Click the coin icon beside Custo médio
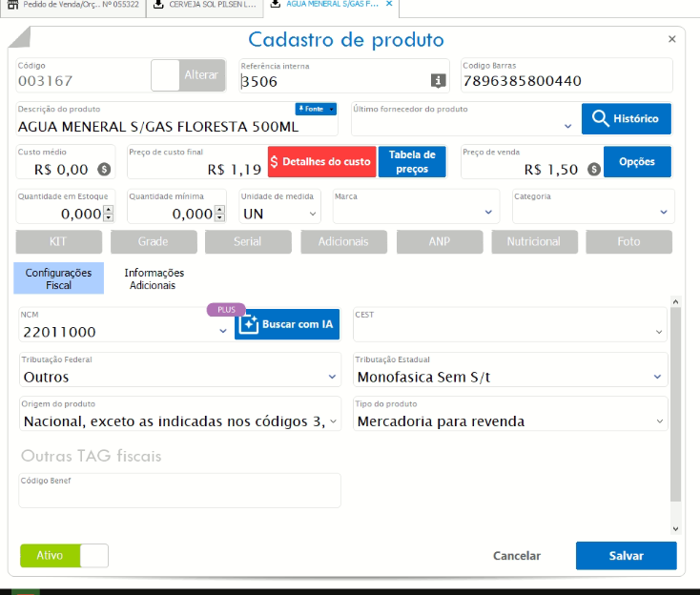 point(105,170)
